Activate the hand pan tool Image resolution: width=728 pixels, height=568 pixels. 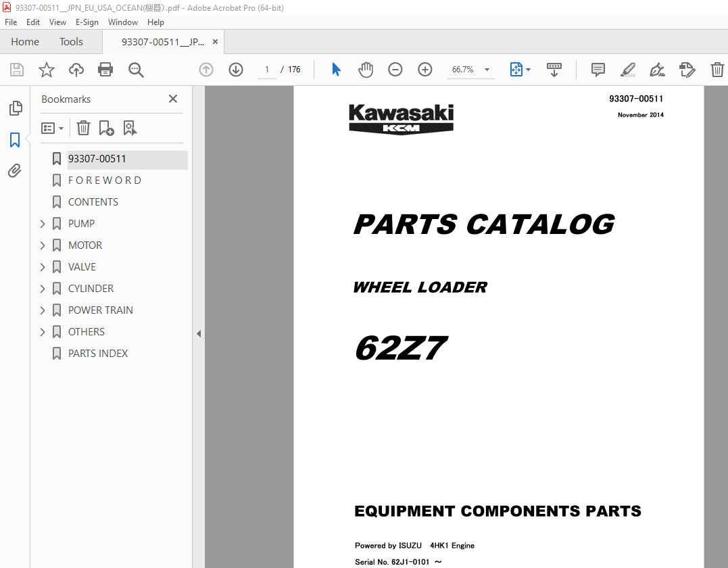pyautogui.click(x=366, y=70)
